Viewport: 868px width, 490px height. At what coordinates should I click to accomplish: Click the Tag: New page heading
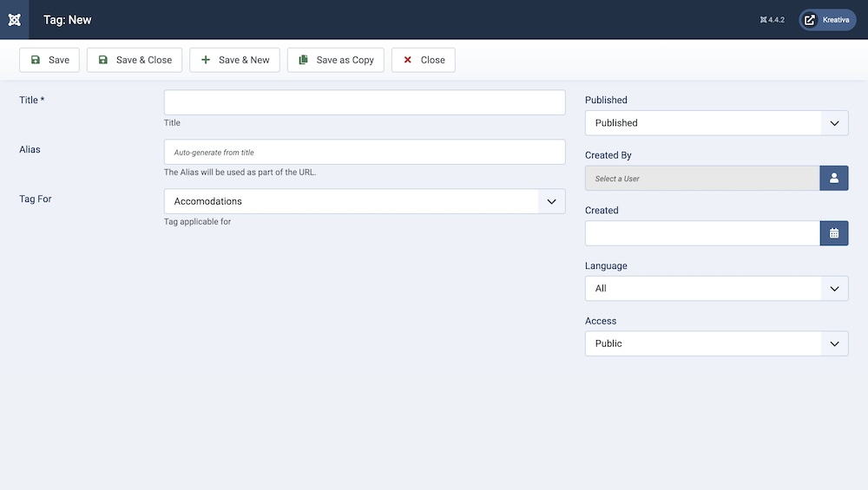(68, 19)
